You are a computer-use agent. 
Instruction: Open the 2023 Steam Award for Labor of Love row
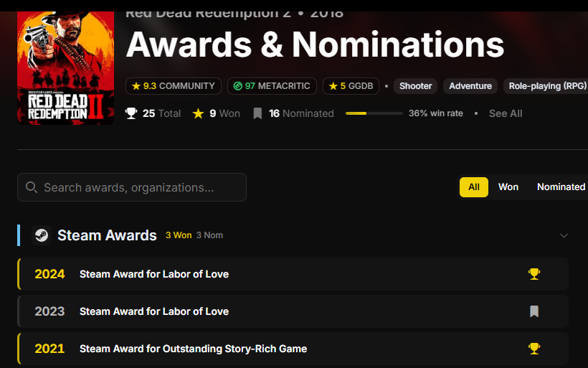(293, 311)
